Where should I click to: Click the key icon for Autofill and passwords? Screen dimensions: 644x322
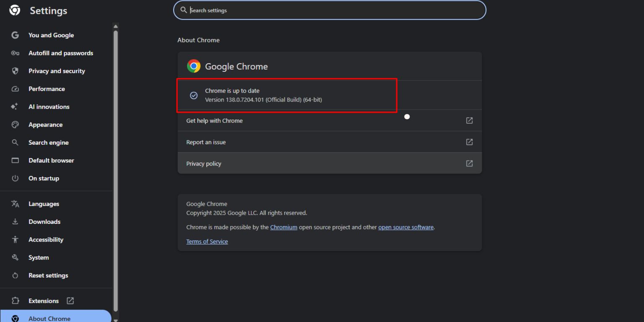15,53
